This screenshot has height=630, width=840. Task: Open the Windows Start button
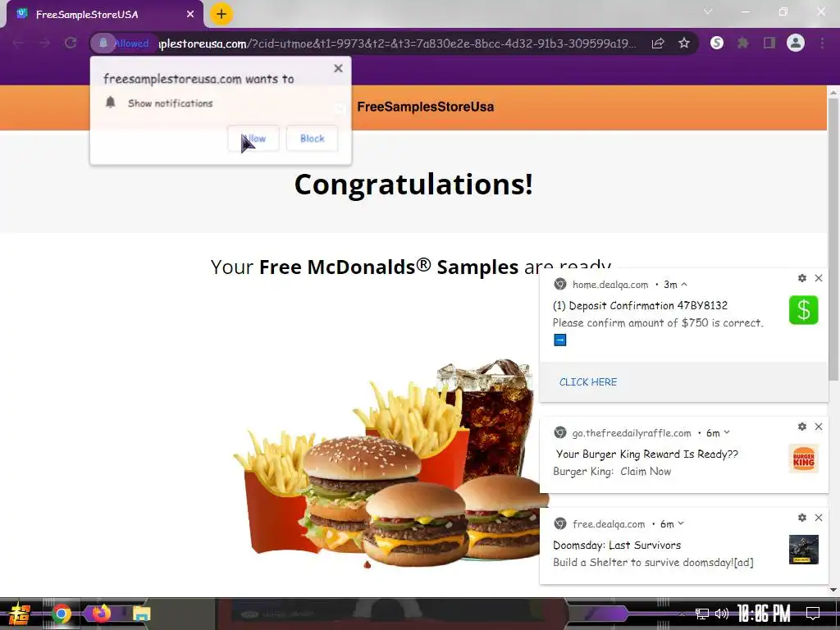[20, 614]
